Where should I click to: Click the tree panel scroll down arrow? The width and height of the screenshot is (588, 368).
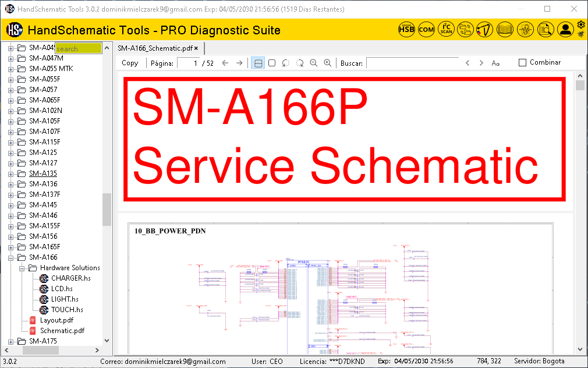[107, 341]
